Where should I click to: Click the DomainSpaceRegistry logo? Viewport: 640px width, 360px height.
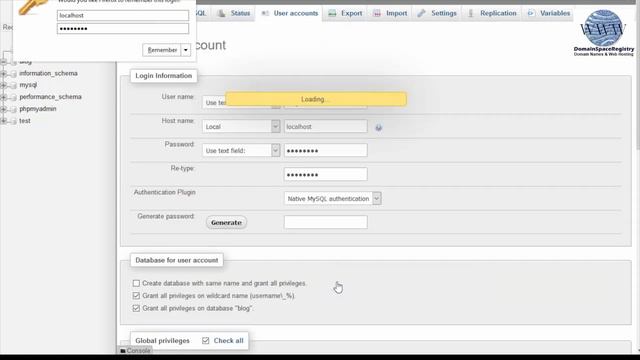(603, 33)
